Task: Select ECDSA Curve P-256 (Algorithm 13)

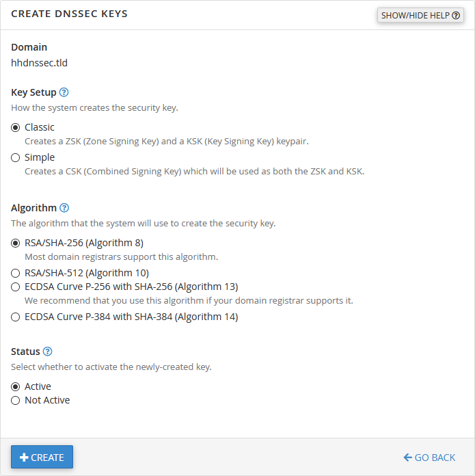Action: 16,287
